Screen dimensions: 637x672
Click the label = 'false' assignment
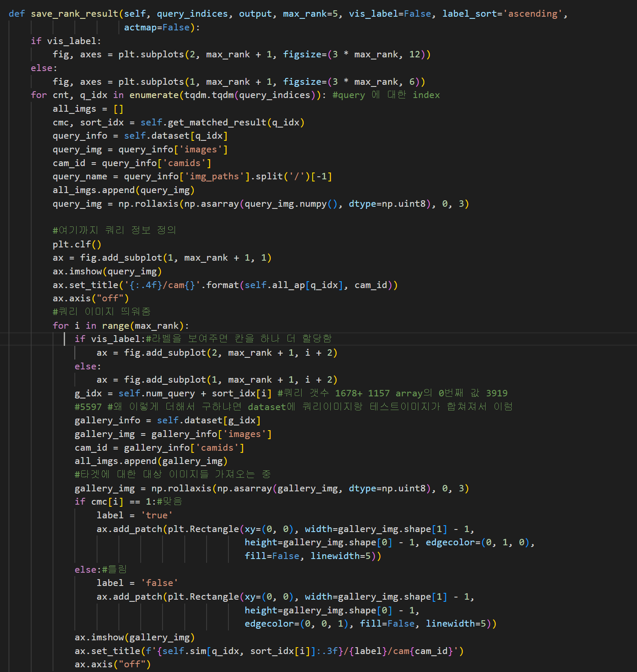tap(137, 583)
